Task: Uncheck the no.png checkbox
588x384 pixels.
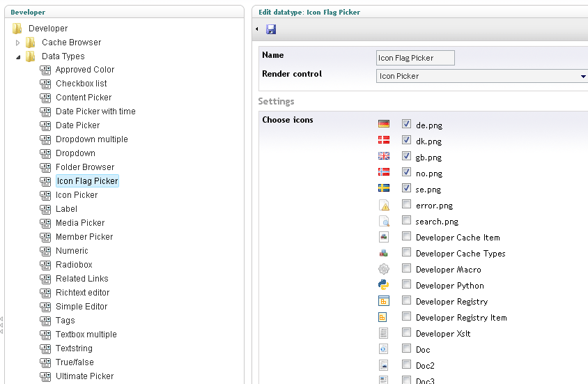Action: coord(406,171)
